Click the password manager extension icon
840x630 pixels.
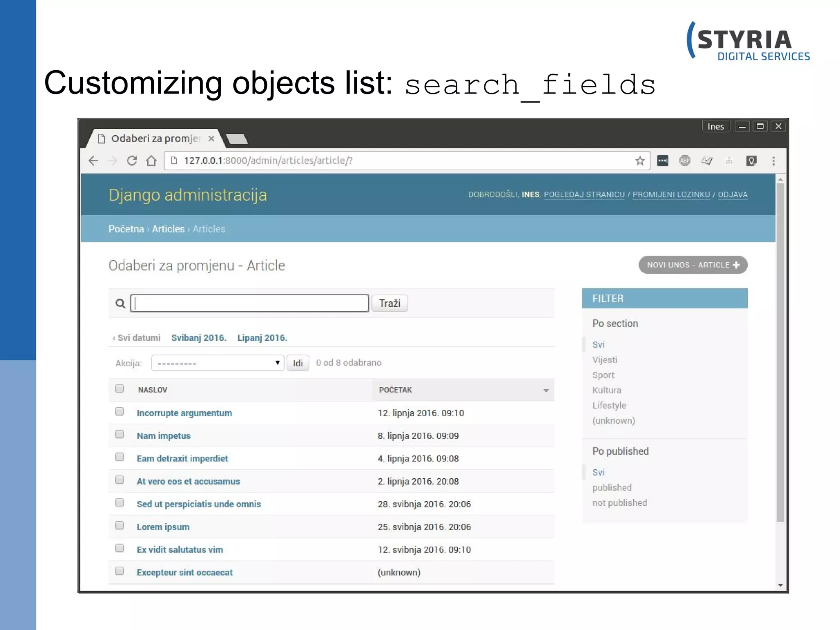point(663,160)
